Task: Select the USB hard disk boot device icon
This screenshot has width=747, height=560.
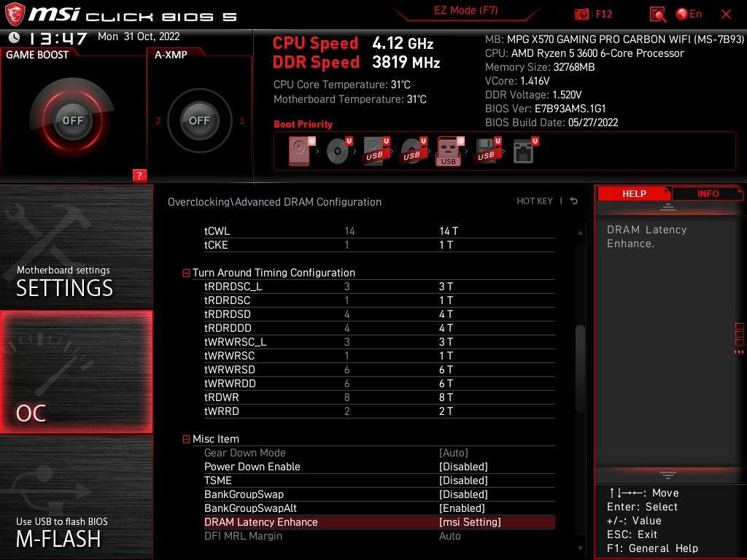Action: pyautogui.click(x=376, y=151)
